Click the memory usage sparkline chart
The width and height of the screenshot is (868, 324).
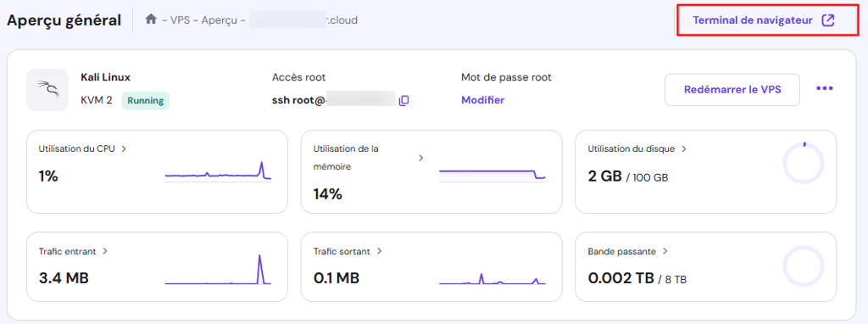click(492, 175)
